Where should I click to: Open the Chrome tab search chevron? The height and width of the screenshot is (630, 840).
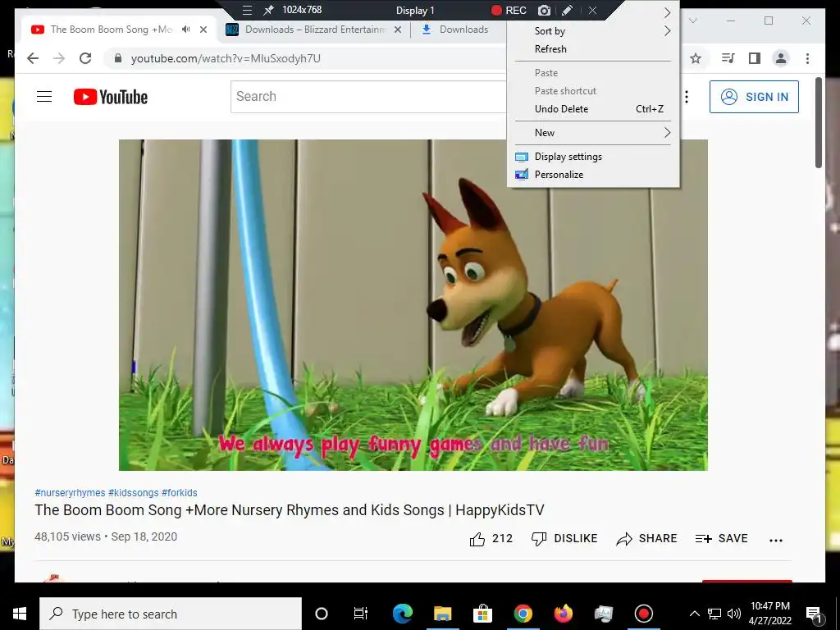tap(692, 21)
